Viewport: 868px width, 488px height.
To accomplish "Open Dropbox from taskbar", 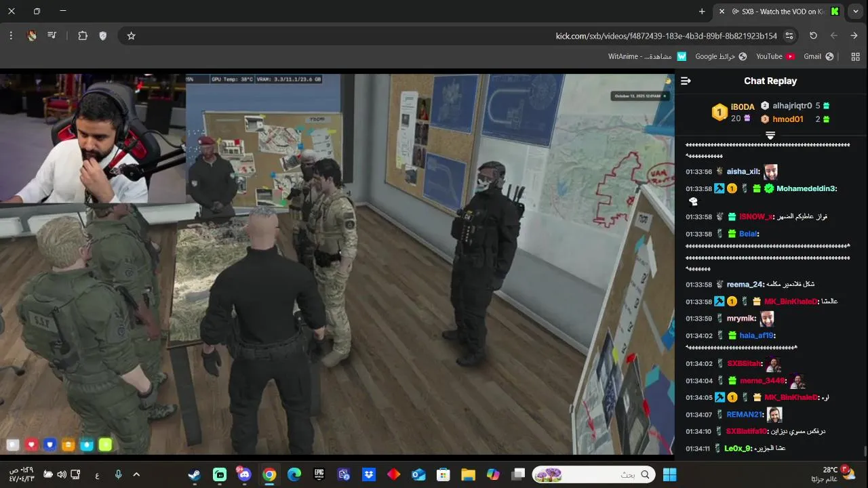I will click(x=369, y=474).
